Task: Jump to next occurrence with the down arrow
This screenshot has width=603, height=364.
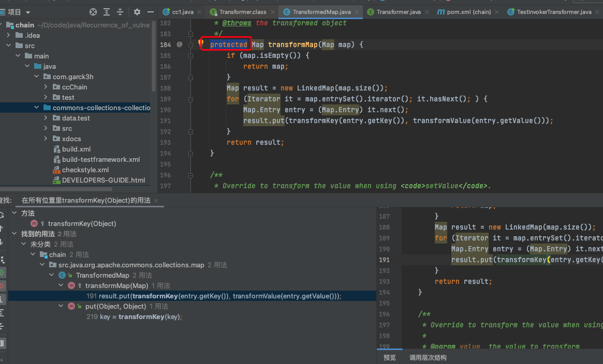Action: click(x=2, y=242)
